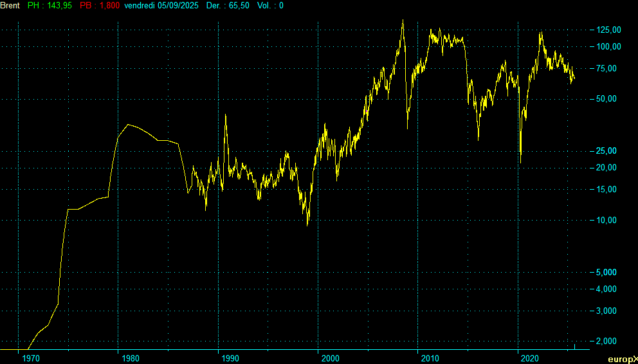Click the Brent symbol label

pos(10,5)
